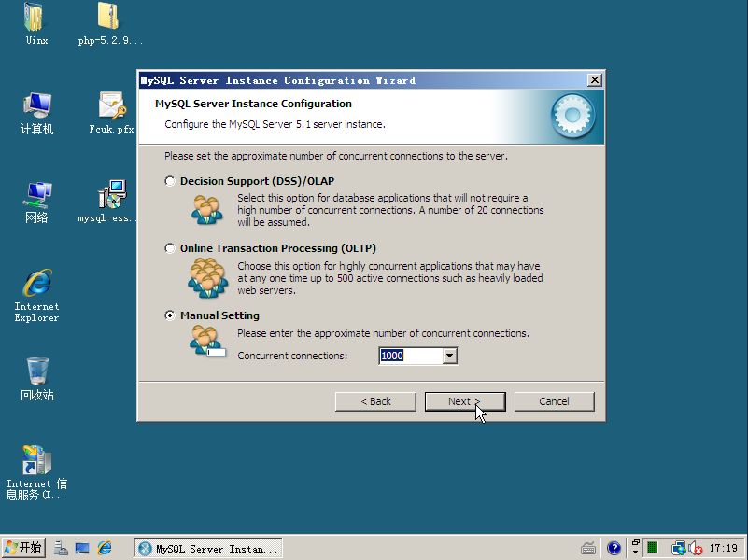This screenshot has width=748, height=560.
Task: Click the Manual Setting users icon
Action: (207, 341)
